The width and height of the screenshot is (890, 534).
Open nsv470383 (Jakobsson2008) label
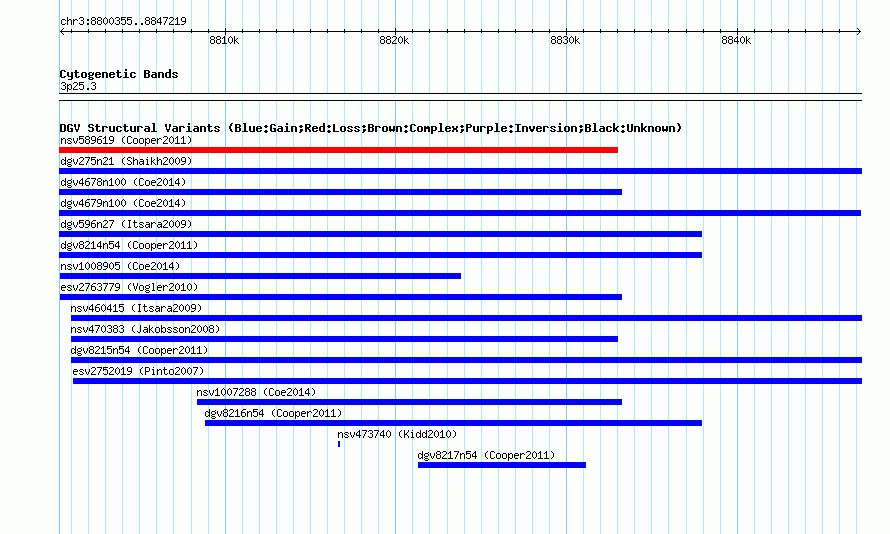145,329
